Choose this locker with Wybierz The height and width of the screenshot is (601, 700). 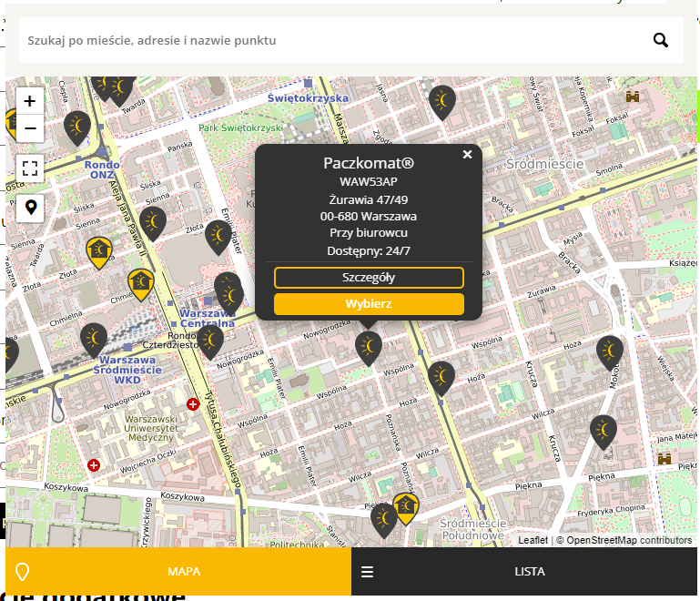click(x=369, y=304)
